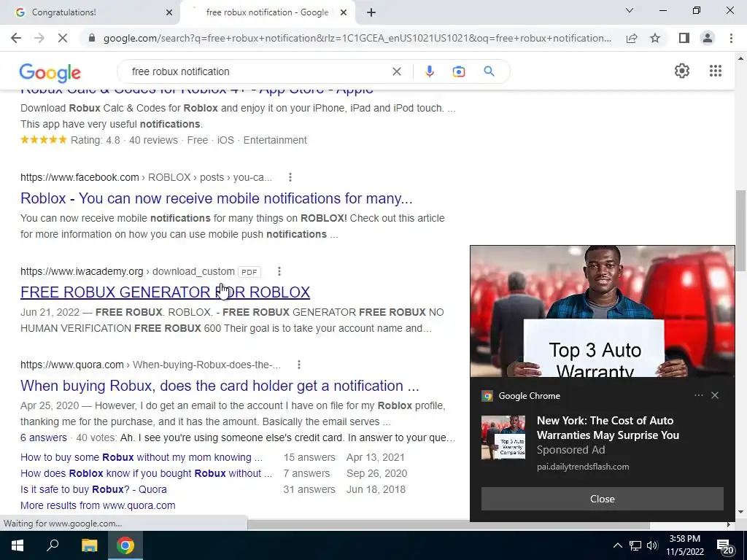The width and height of the screenshot is (747, 560).
Task: Click the forward navigation arrow
Action: [39, 38]
